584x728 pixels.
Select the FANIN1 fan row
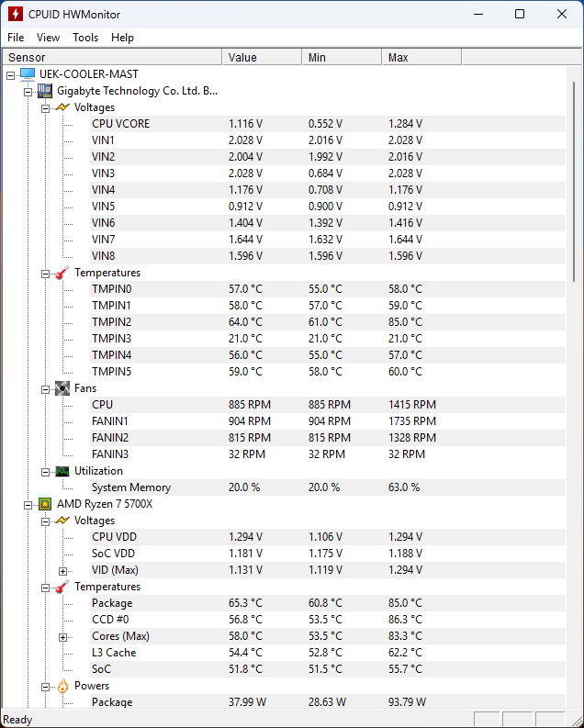pyautogui.click(x=328, y=421)
